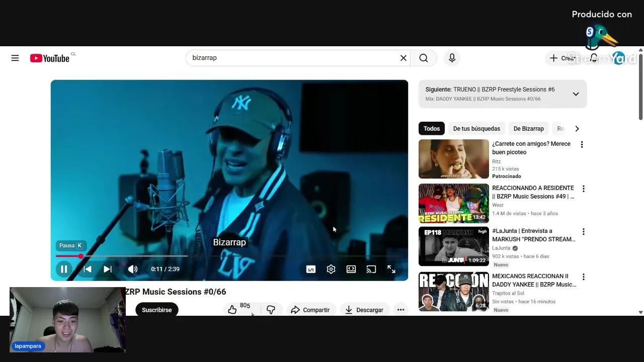Image resolution: width=644 pixels, height=362 pixels.
Task: Click the 0:11 / 2:39 time display
Action: (166, 269)
